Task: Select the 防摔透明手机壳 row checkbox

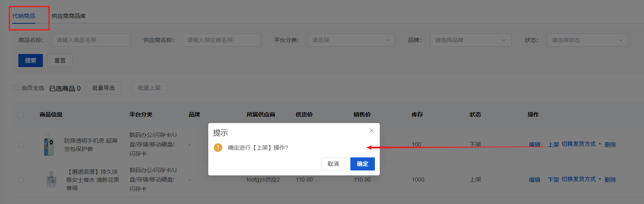Action: 21,145
